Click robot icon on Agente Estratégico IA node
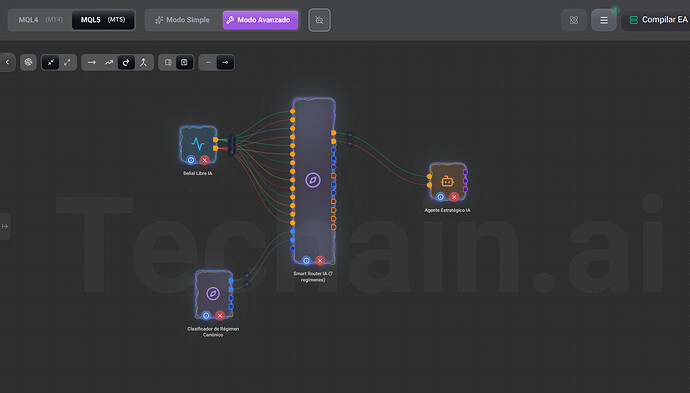The image size is (690, 393). (447, 181)
